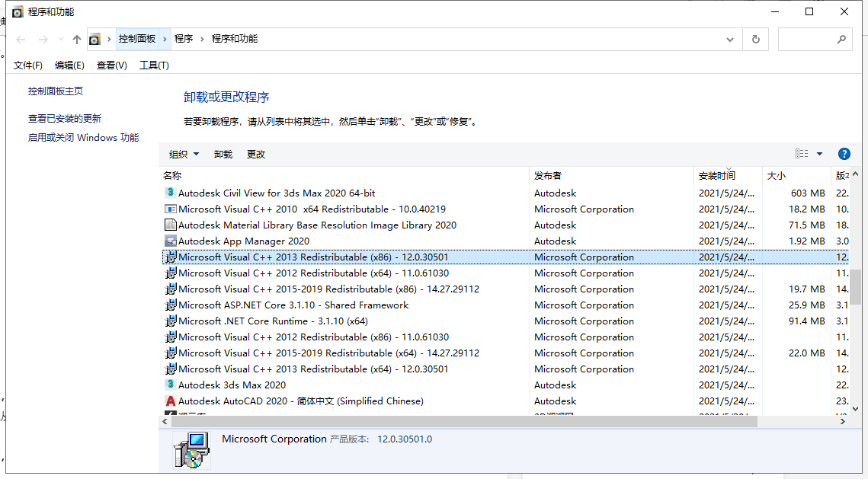Screen dimensions: 868x479
Task: Click the refresh address bar button
Action: coord(756,40)
